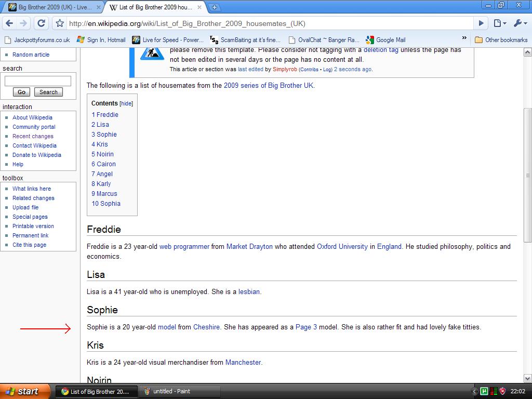Open Cite this page link
The width and height of the screenshot is (532, 399).
(29, 245)
